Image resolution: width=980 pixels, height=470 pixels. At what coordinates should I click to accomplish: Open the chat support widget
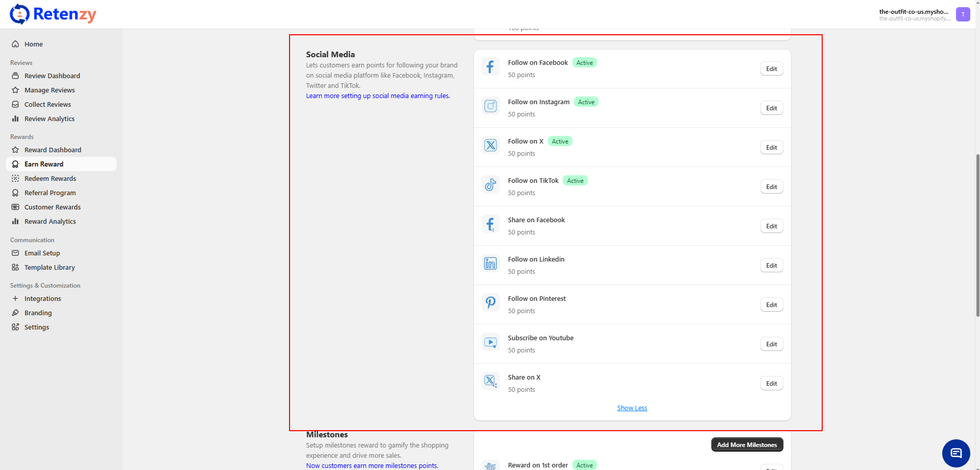tap(955, 453)
